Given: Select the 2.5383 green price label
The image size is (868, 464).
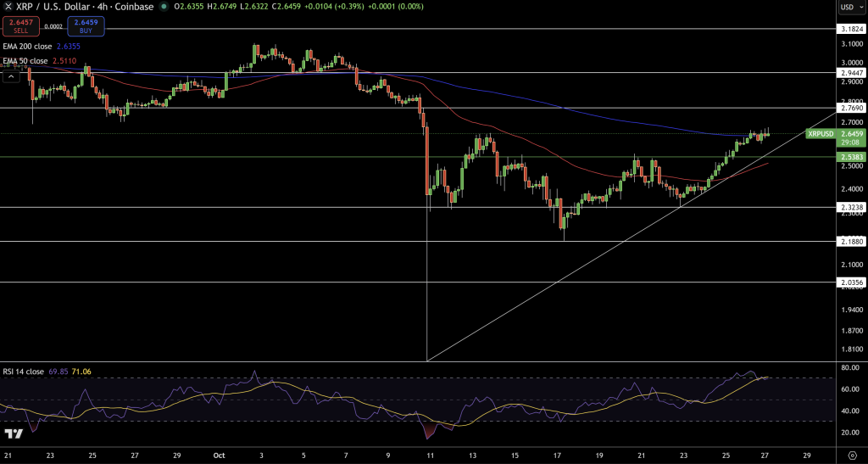Looking at the screenshot, I should (x=850, y=158).
